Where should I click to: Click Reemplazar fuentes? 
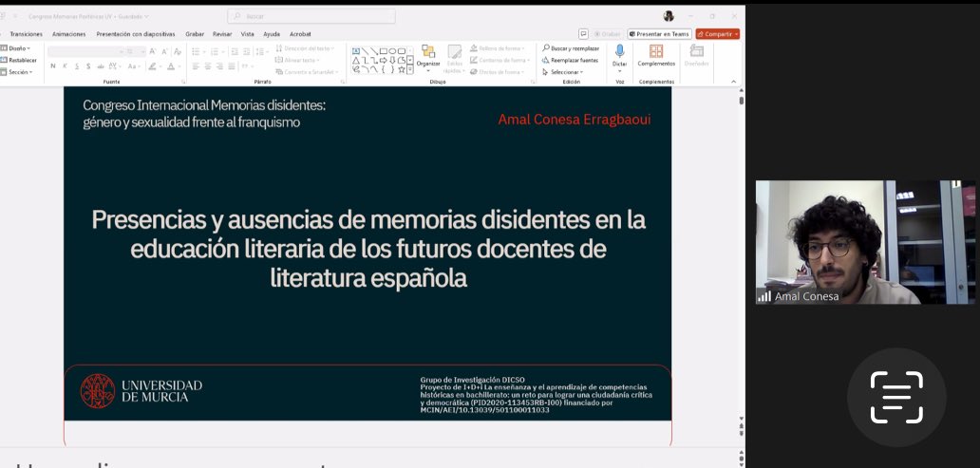(570, 60)
